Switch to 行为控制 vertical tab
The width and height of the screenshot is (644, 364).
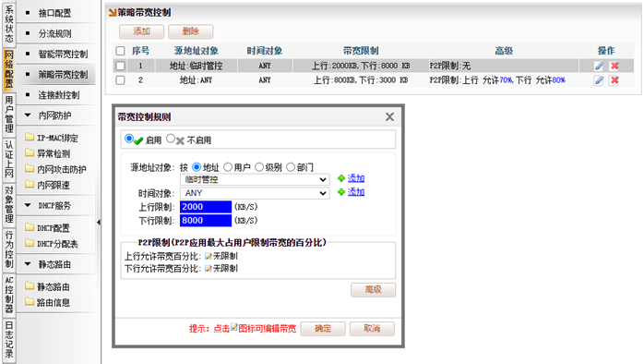tap(9, 250)
